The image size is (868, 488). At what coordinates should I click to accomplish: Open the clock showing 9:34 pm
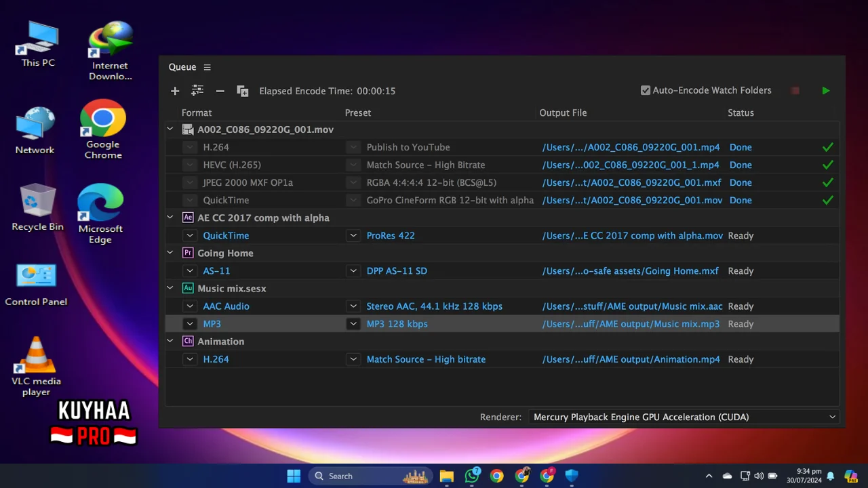[804, 476]
